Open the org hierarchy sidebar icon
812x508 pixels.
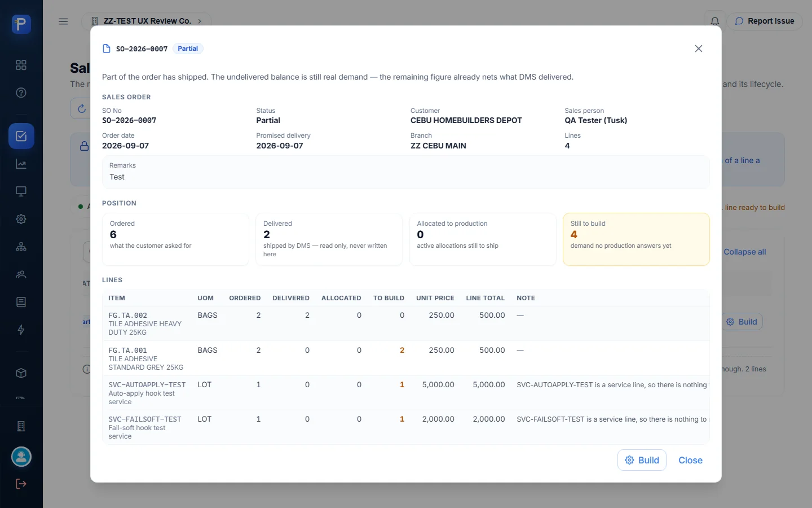pos(21,247)
